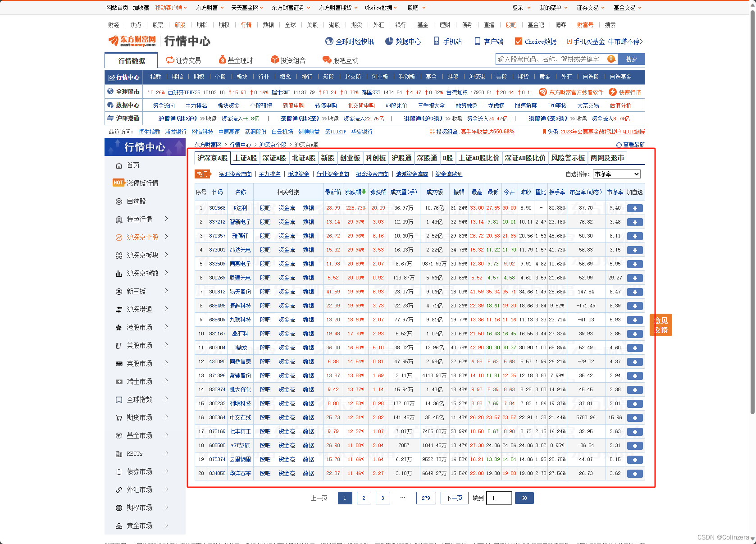
Task: Click the Choice数据 checkmark icon
Action: (x=519, y=41)
